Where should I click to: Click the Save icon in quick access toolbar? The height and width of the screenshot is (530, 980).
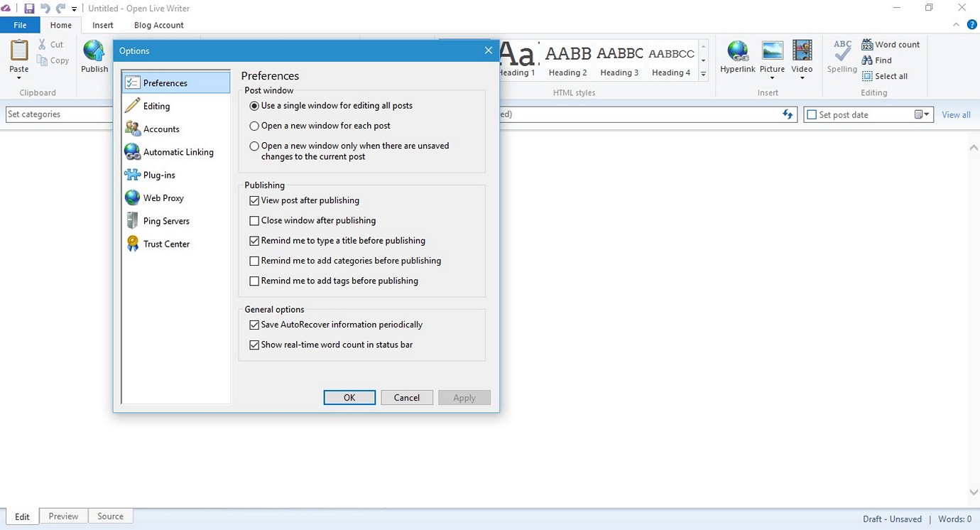tap(29, 9)
